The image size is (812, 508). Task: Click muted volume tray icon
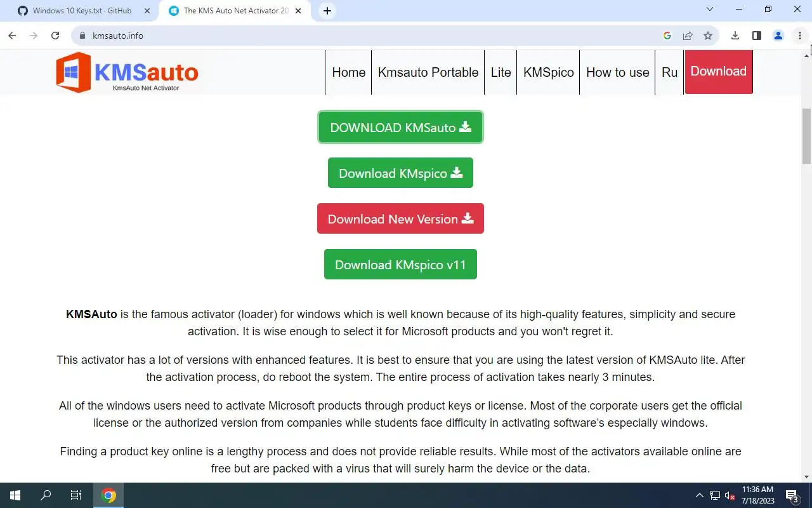pos(730,495)
